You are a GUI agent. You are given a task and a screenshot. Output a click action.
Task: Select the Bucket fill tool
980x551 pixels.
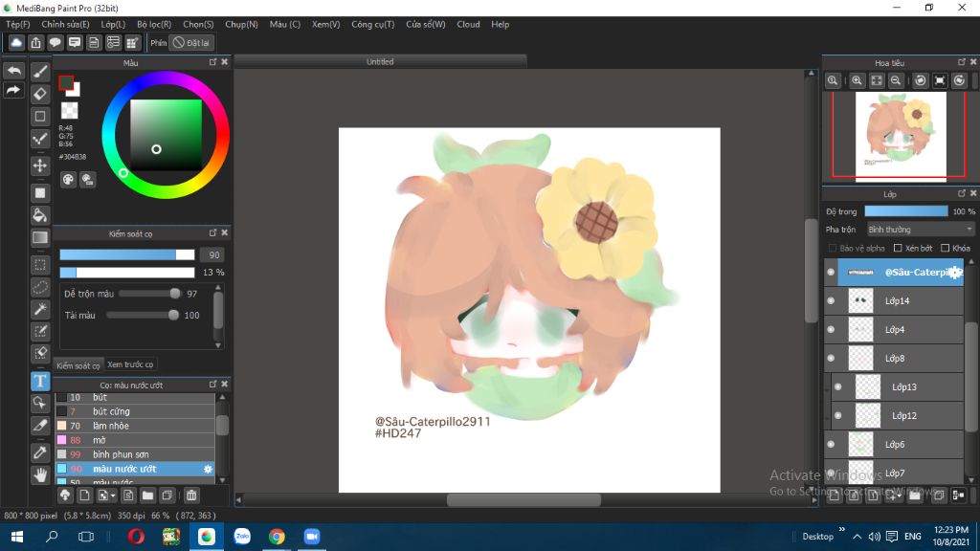(40, 215)
